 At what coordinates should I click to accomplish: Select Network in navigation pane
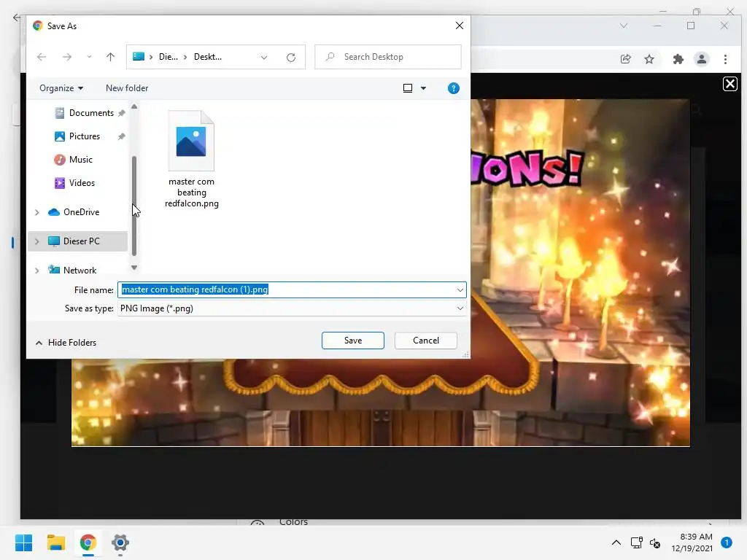point(72,270)
